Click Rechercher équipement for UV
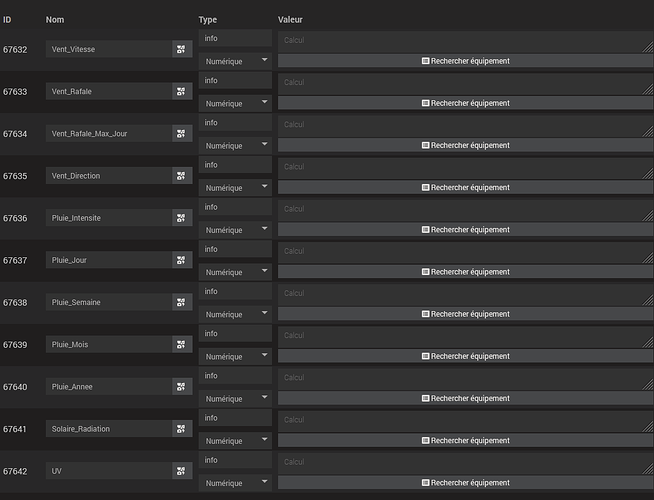The image size is (654, 500). 465,482
